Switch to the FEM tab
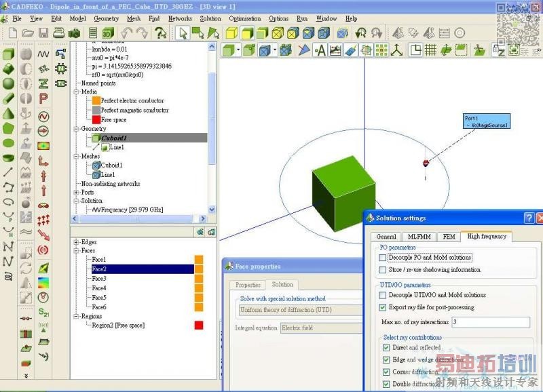Screen dimensions: 543x392 (x=449, y=237)
